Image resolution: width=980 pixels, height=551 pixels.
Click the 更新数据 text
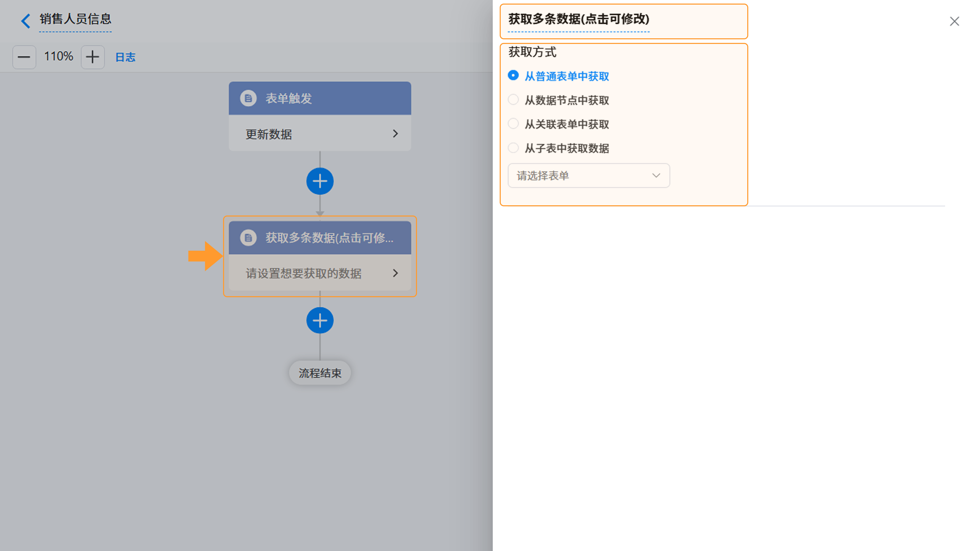[x=268, y=134]
